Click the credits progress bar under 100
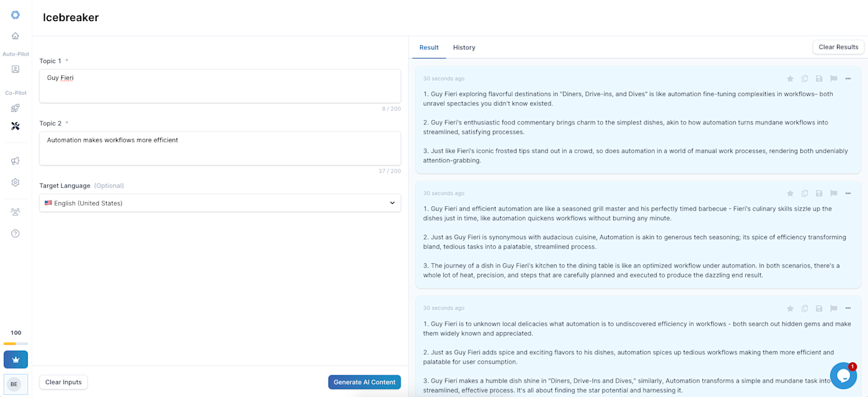868x397 pixels. click(x=15, y=344)
